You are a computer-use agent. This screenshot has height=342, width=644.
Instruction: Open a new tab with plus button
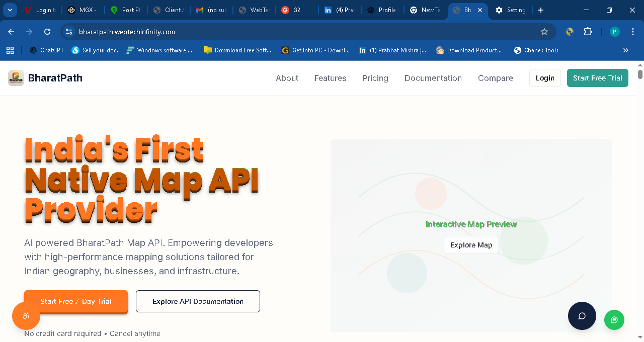pos(540,10)
